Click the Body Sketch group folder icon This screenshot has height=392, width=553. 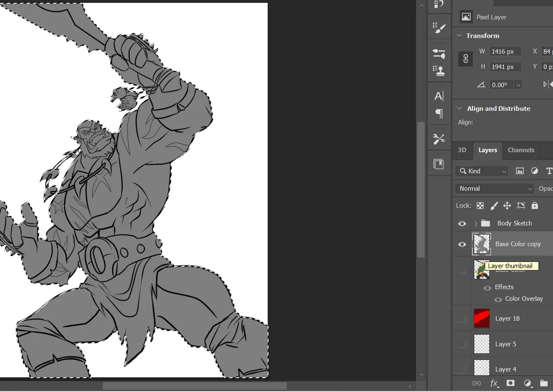click(x=486, y=223)
